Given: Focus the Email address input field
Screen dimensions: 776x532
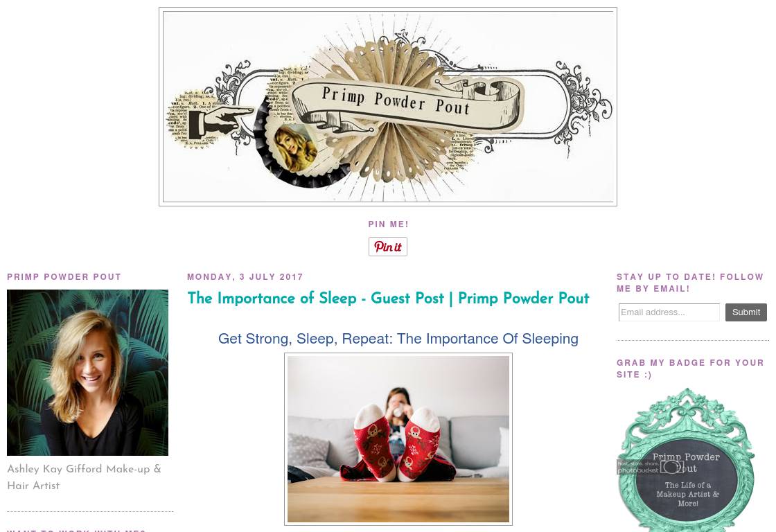Looking at the screenshot, I should click(669, 312).
